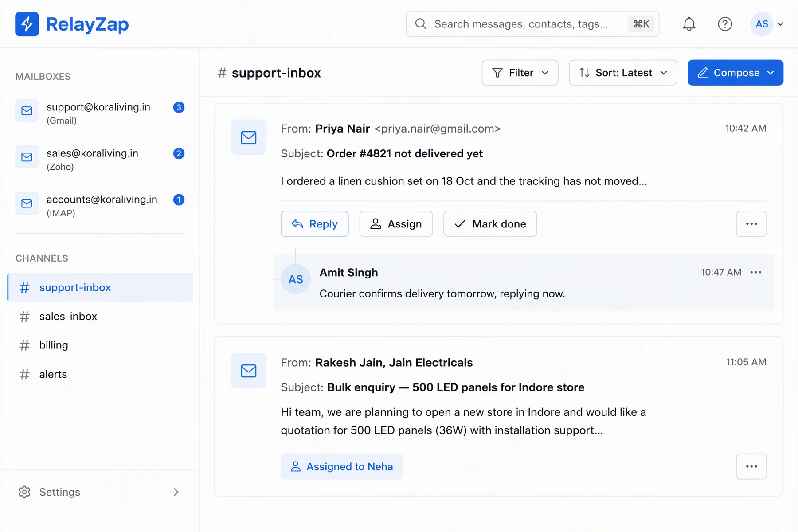798x532 pixels.
Task: Click subject Bulk enquiry 500 LED panels
Action: 456,387
